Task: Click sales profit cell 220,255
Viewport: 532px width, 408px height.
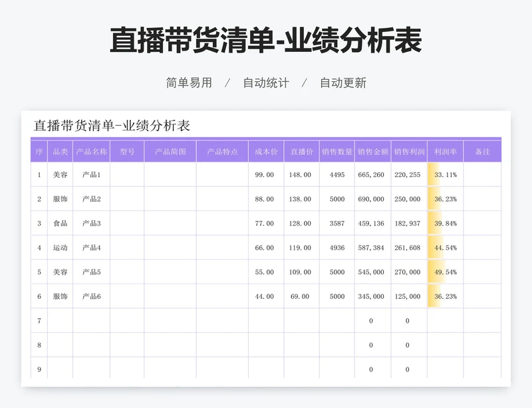Action: click(x=409, y=174)
